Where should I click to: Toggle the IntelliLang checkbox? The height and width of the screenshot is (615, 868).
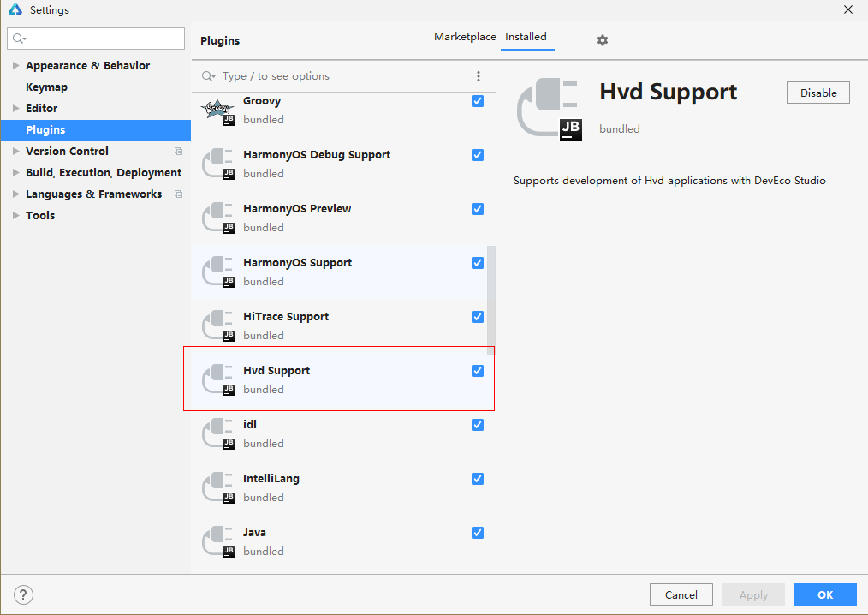click(x=478, y=479)
